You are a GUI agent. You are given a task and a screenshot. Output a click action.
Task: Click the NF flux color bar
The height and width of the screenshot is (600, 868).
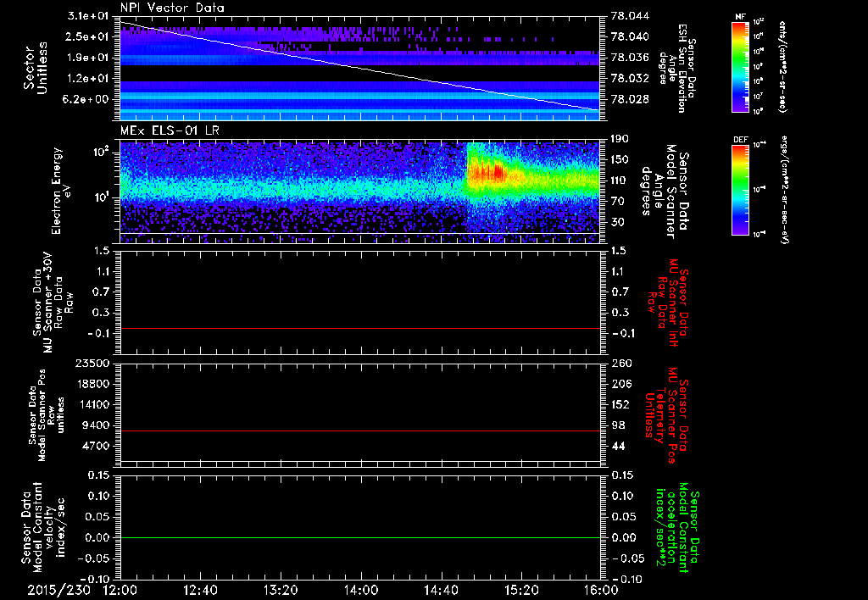tap(740, 67)
